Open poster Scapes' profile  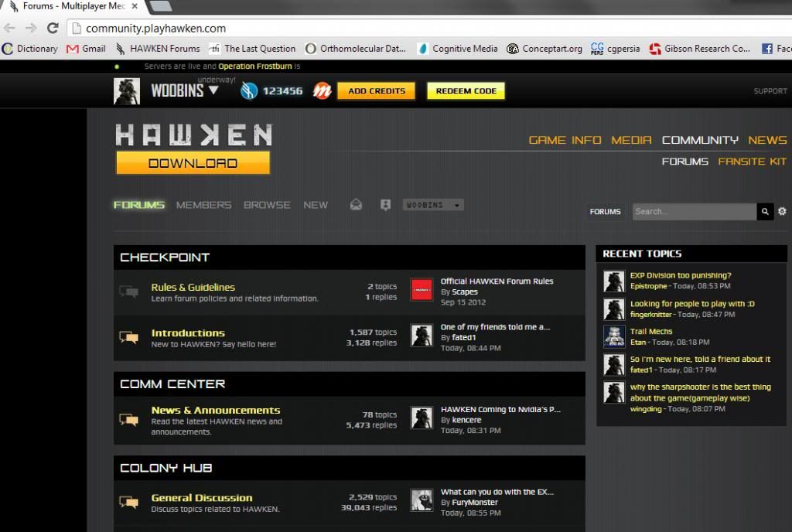tap(465, 292)
